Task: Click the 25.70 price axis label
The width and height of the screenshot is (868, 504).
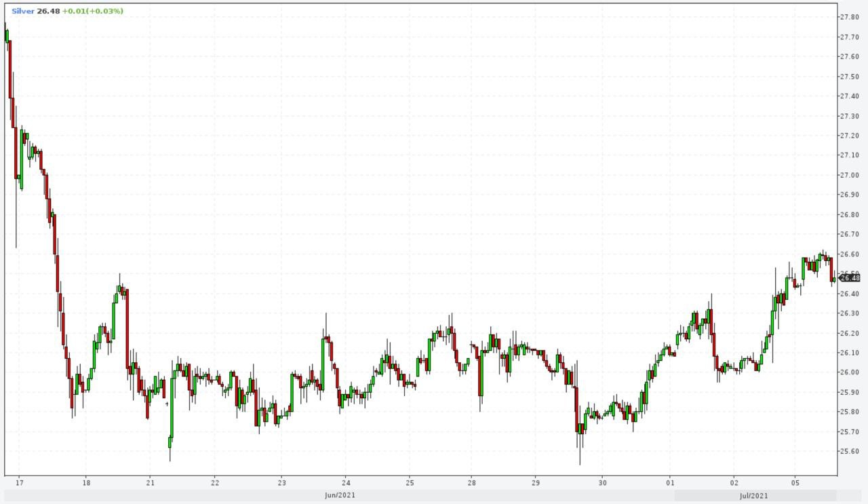Action: [x=851, y=432]
